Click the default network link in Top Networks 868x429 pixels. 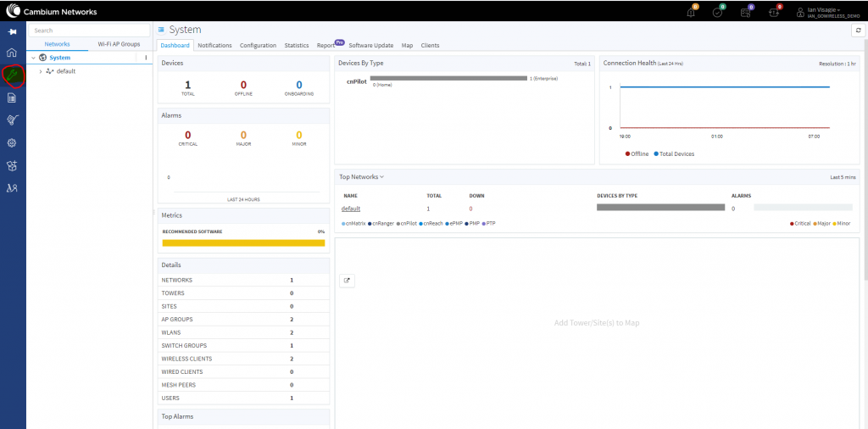coord(351,209)
